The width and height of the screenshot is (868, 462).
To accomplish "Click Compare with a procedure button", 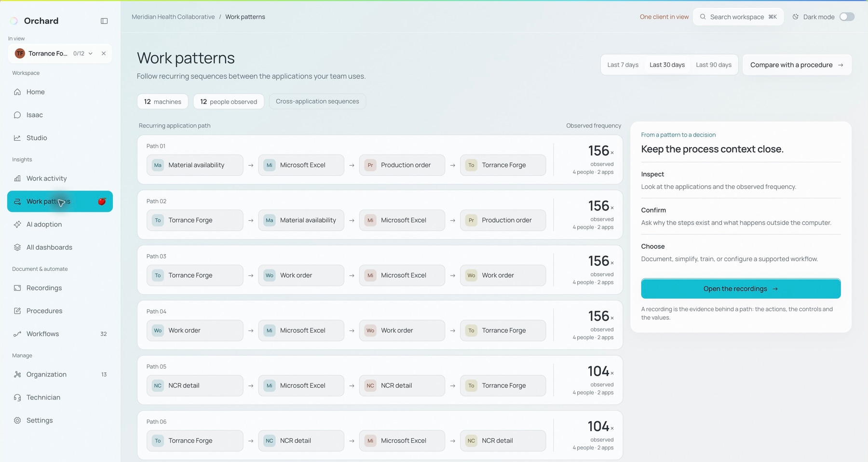I will pyautogui.click(x=797, y=65).
